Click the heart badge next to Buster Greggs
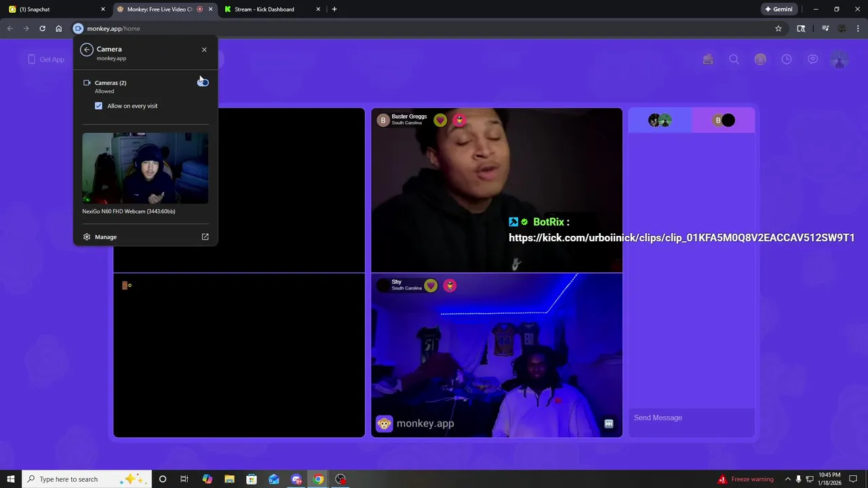Viewport: 868px width, 488px height. (440, 120)
